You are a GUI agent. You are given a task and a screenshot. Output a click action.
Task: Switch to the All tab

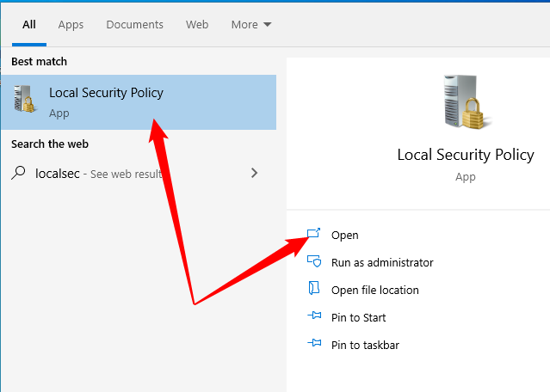tap(29, 24)
